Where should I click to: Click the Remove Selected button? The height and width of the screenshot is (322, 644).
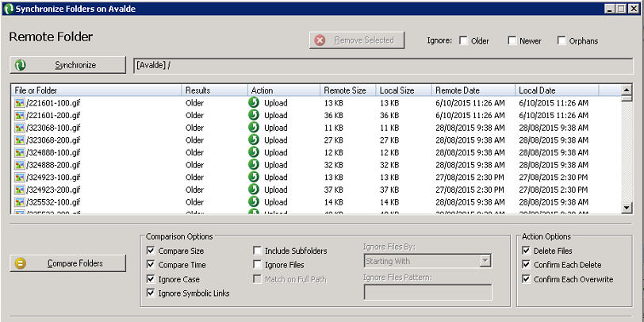[x=357, y=40]
